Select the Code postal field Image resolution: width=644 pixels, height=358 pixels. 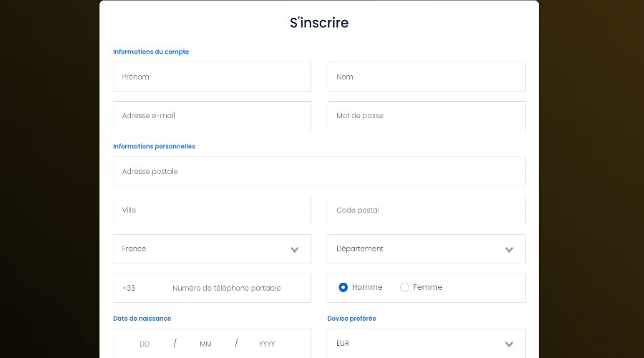426,210
